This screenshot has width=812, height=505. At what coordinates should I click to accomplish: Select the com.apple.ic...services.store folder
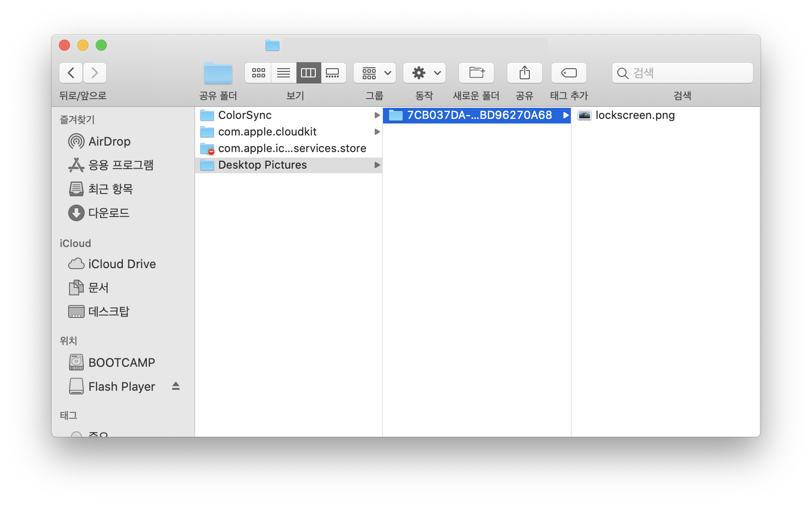[x=289, y=148]
